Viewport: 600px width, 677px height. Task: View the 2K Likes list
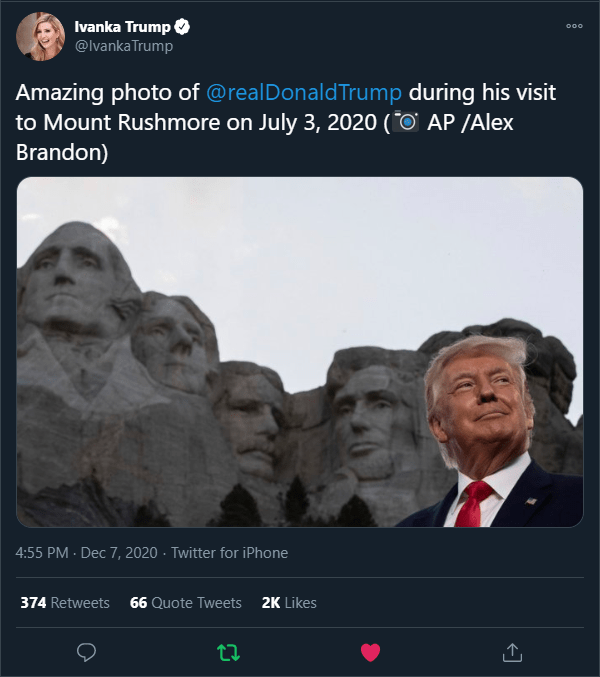click(289, 603)
